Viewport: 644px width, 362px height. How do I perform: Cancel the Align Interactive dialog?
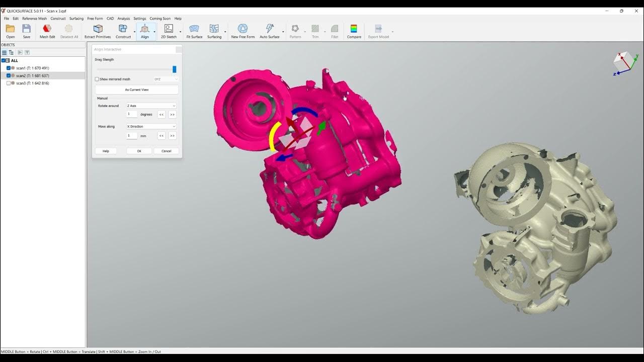click(x=167, y=151)
